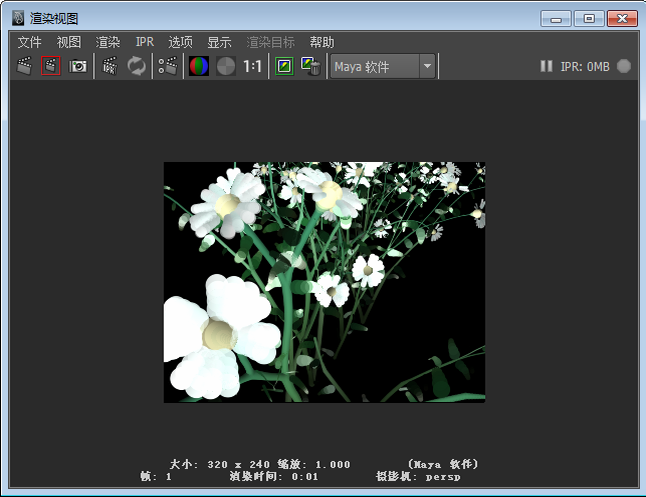646x497 pixels.
Task: Open the 帮助 menu
Action: click(322, 42)
